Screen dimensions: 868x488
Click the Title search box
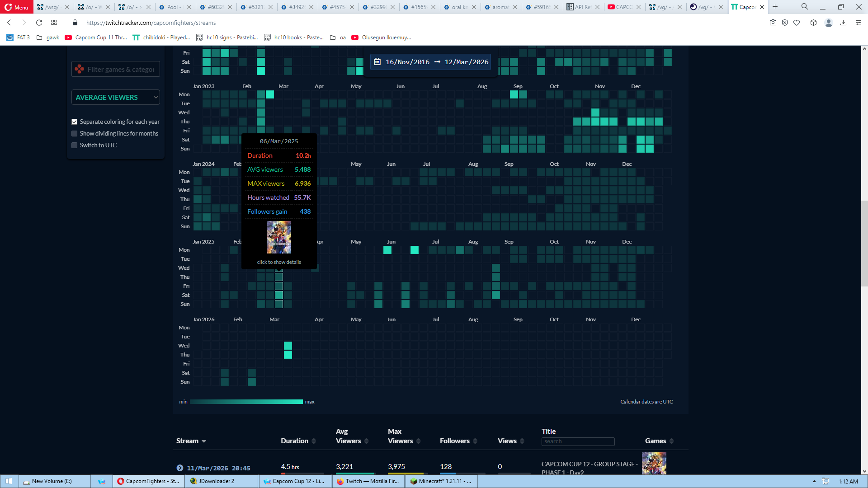tap(578, 441)
